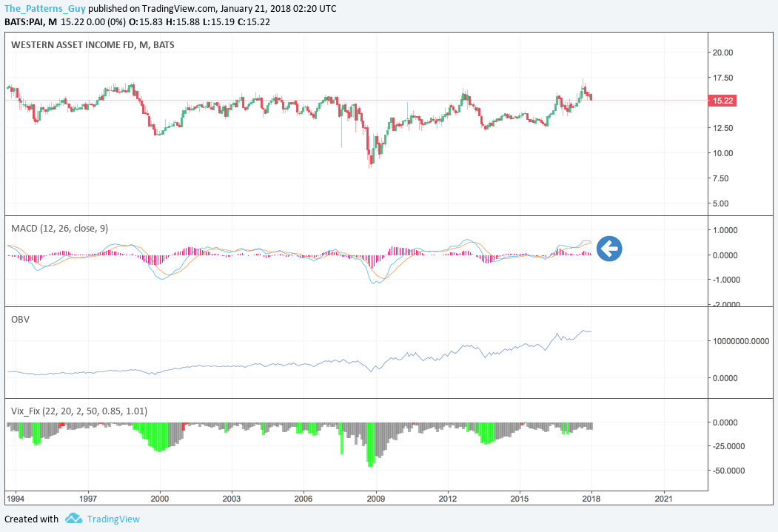Click the C:15.22 close value in header
The height and width of the screenshot is (532, 778).
coord(253,21)
